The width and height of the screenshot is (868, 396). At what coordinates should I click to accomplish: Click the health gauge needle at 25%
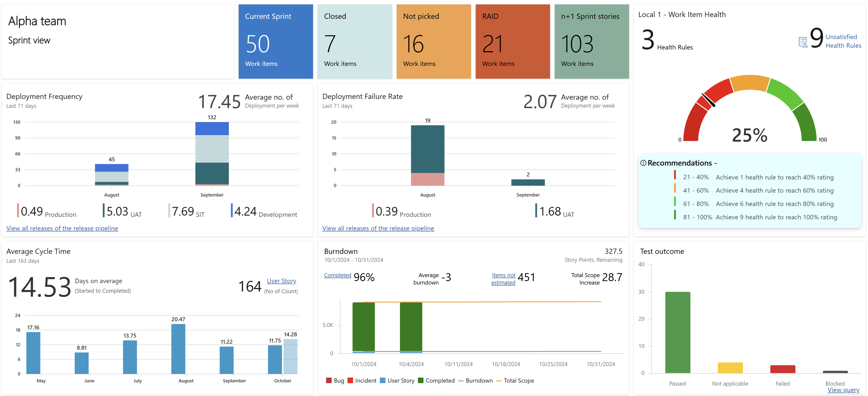pos(708,100)
